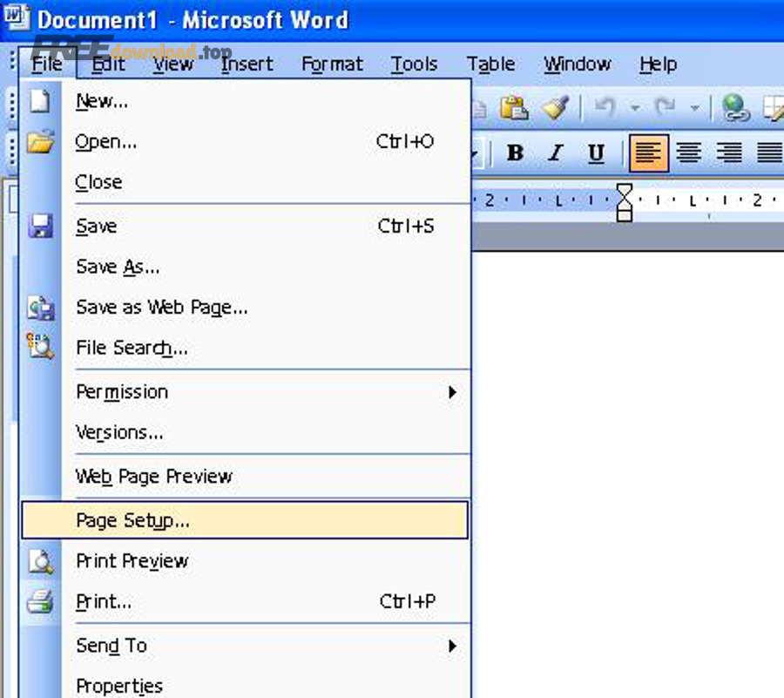Toggle Bold formatting

[x=515, y=153]
